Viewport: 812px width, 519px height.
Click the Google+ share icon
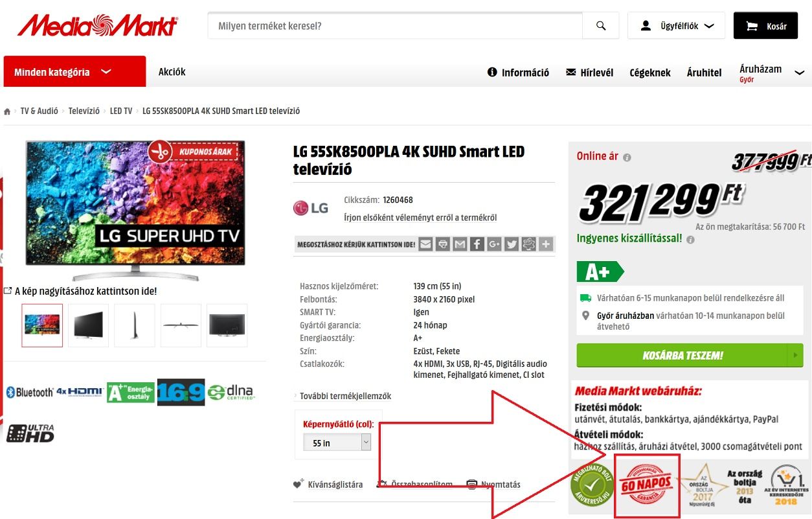tap(495, 244)
